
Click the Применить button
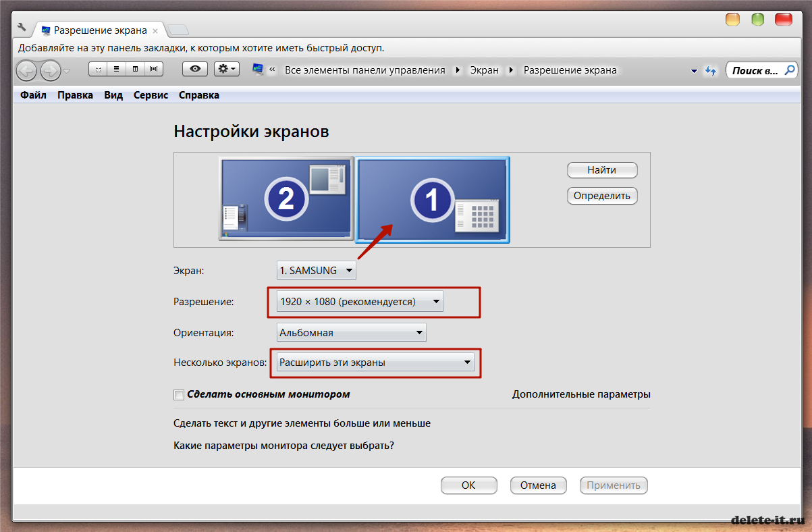click(x=614, y=485)
